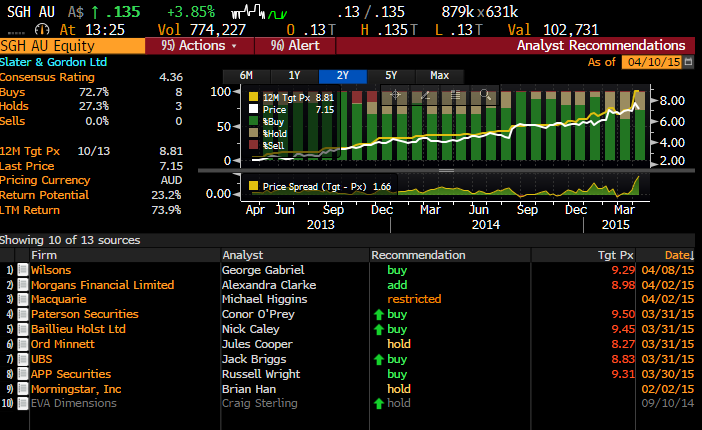This screenshot has height=430, width=702.
Task: Open UBS firm link
Action: point(42,359)
